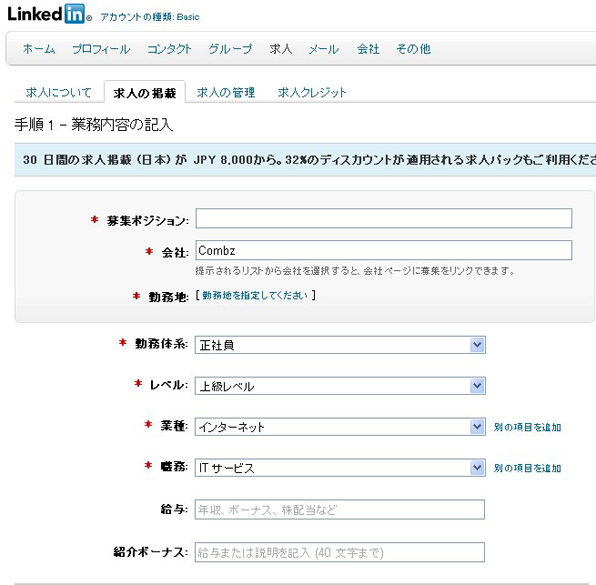Click the 給与 input field

(x=340, y=509)
